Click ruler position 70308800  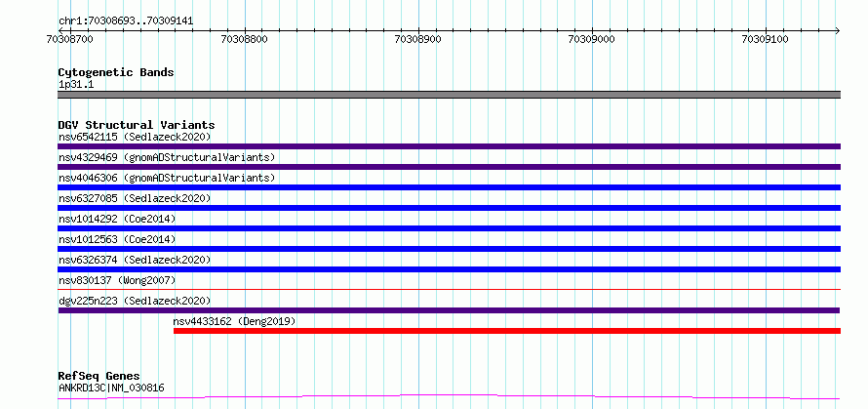(x=244, y=39)
